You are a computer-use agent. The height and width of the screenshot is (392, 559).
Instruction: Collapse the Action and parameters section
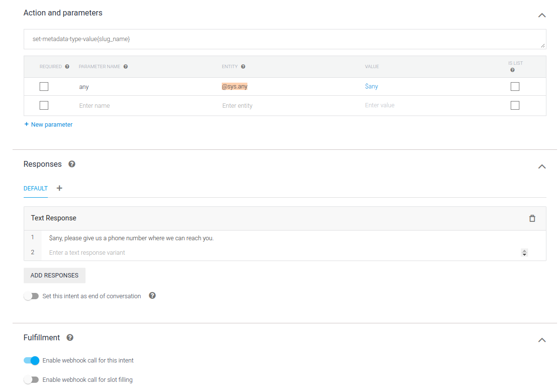[542, 15]
